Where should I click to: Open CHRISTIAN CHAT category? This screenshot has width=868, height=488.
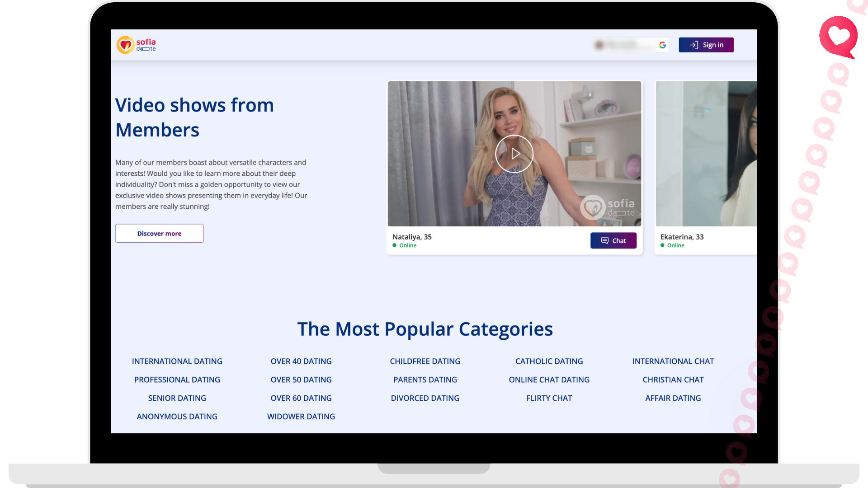pyautogui.click(x=673, y=380)
